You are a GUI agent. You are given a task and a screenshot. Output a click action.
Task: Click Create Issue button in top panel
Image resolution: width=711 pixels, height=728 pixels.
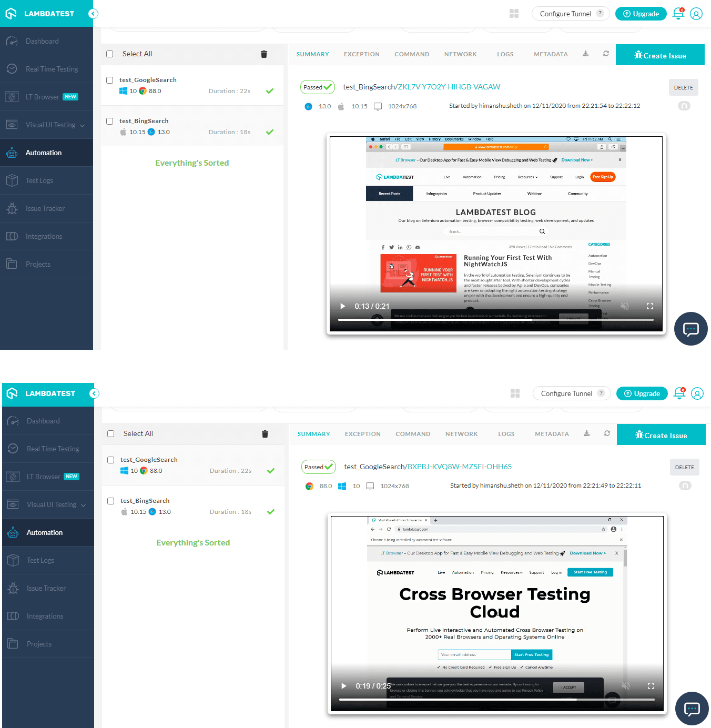click(x=660, y=55)
